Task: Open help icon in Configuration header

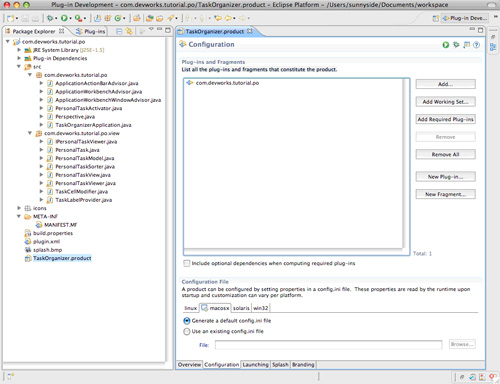Action: (x=477, y=45)
